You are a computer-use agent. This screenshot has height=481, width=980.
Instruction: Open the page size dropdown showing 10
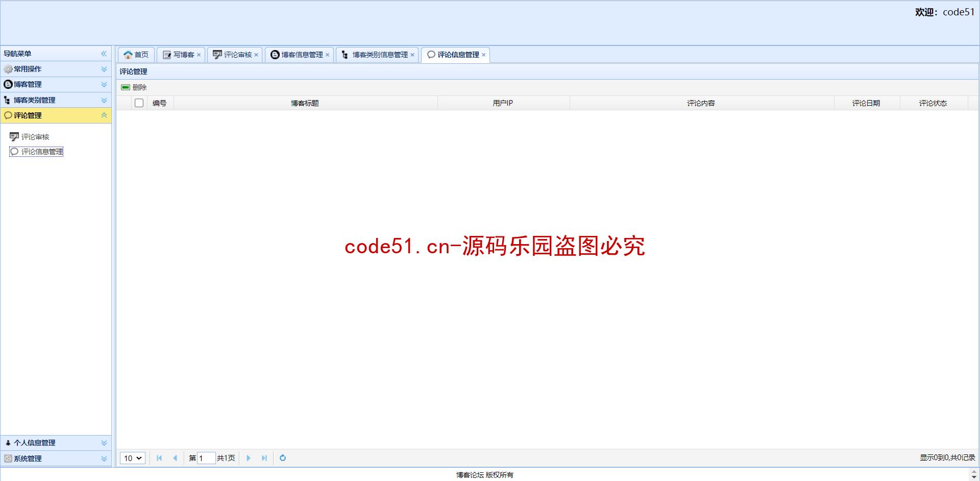click(133, 458)
